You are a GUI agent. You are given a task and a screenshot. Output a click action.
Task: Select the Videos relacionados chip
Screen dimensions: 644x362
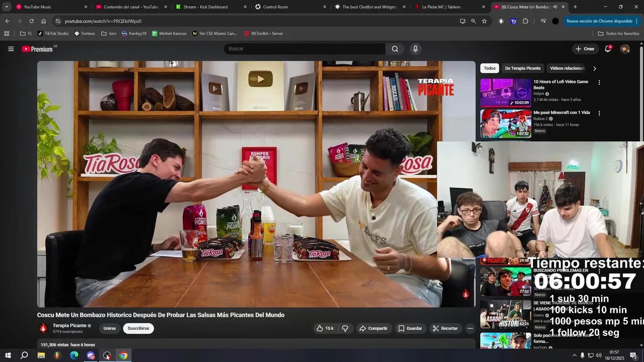[567, 68]
